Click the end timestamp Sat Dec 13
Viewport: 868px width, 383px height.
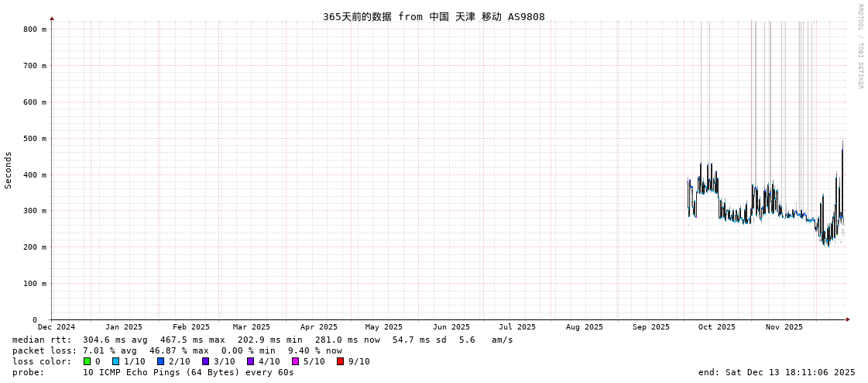777,372
